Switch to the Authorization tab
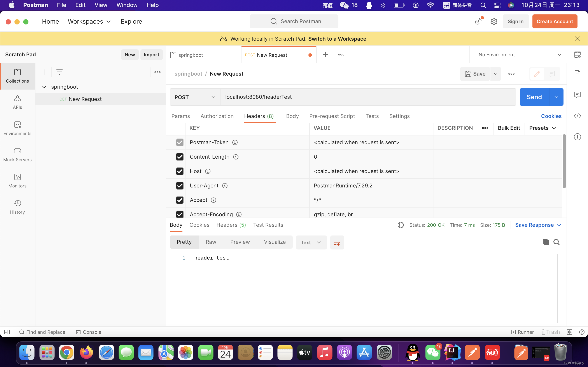 click(x=217, y=116)
